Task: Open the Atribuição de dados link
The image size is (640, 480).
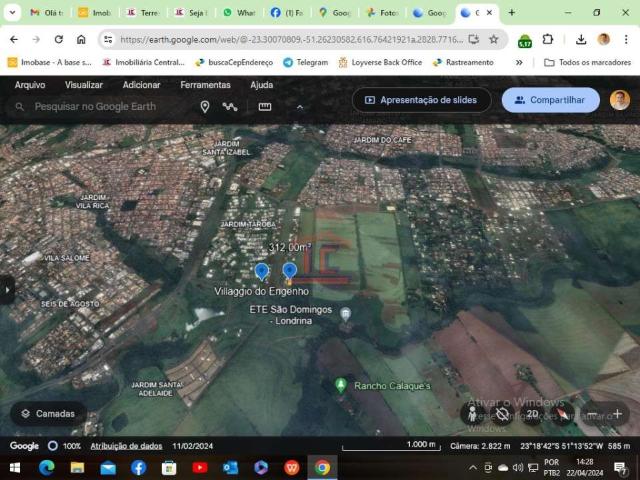Action: coord(126,446)
